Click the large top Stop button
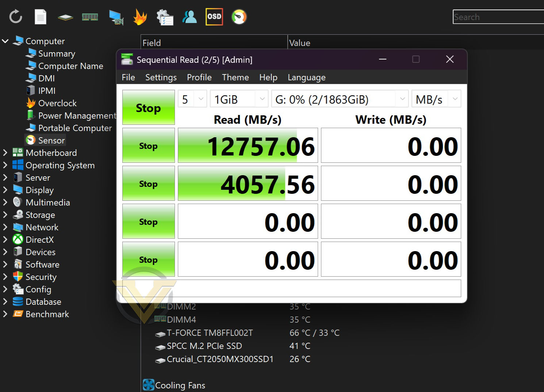 (149, 108)
